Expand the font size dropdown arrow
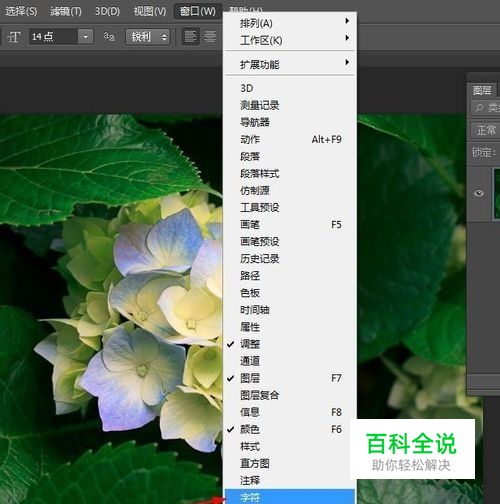500x504 pixels. pos(85,36)
